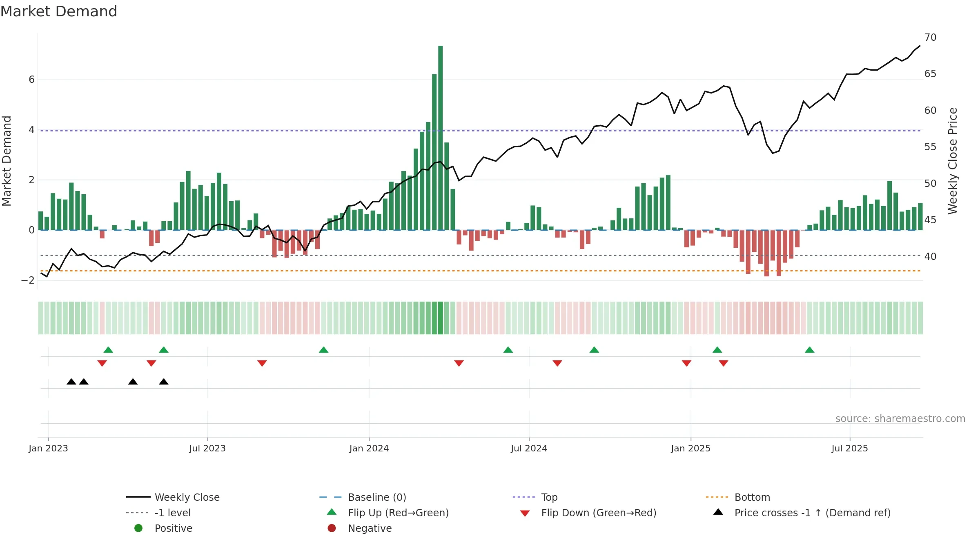Click the Jan 2024 axis label
Viewport: 980px width, 551px height.
pos(369,448)
